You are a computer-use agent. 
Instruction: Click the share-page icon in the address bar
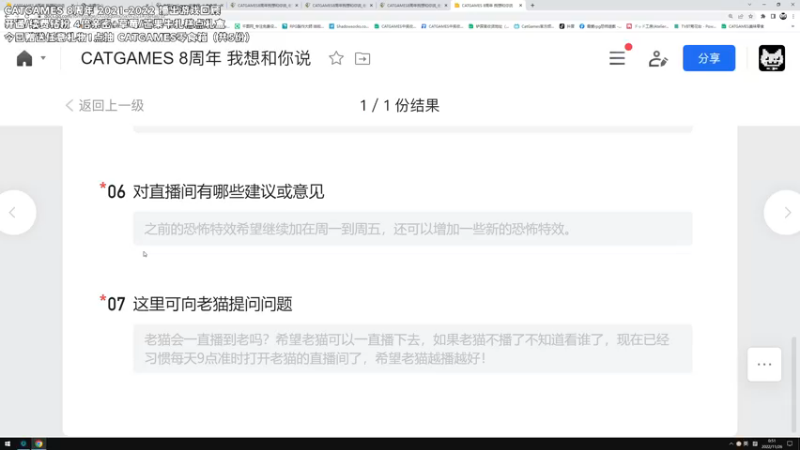[741, 16]
